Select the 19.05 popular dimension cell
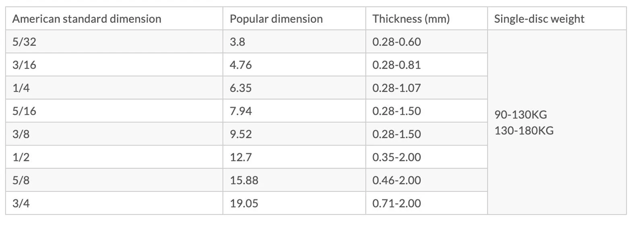The width and height of the screenshot is (644, 230). 294,203
